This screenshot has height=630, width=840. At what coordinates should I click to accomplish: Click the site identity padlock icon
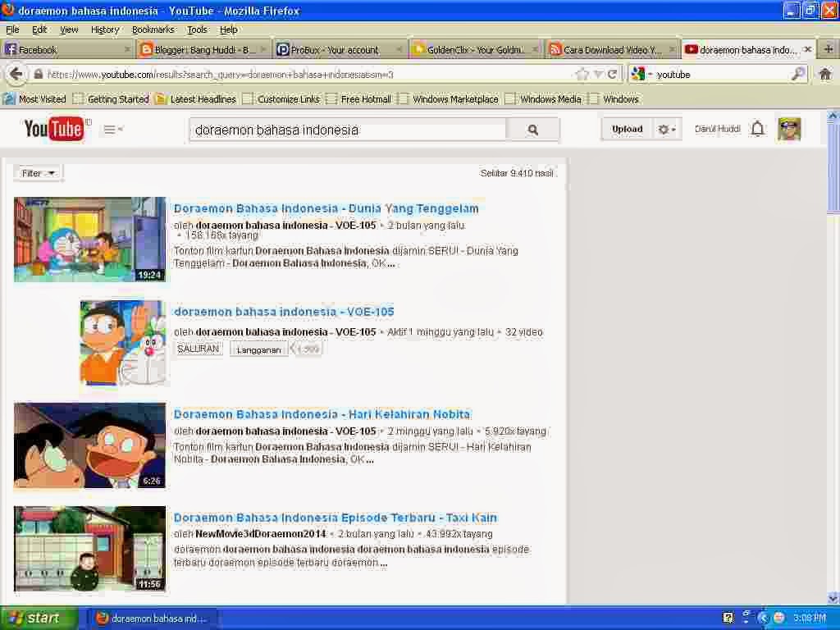click(38, 75)
